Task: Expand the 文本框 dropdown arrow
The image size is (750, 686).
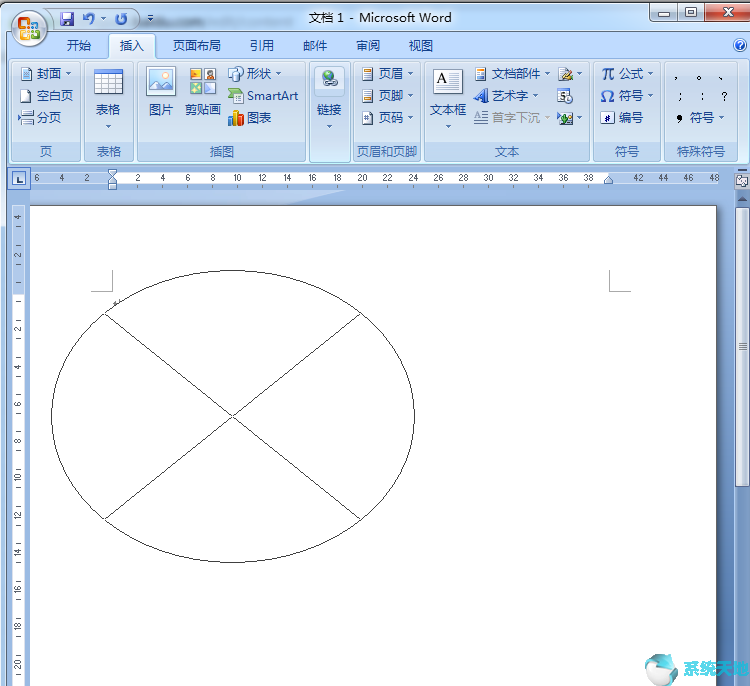Action: tap(448, 127)
